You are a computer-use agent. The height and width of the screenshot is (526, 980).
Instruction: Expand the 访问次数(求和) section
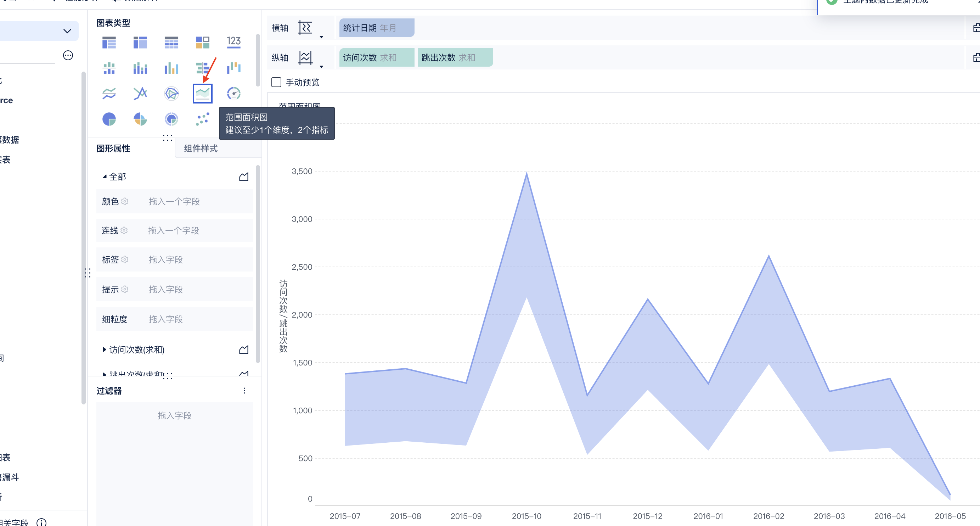pyautogui.click(x=104, y=349)
